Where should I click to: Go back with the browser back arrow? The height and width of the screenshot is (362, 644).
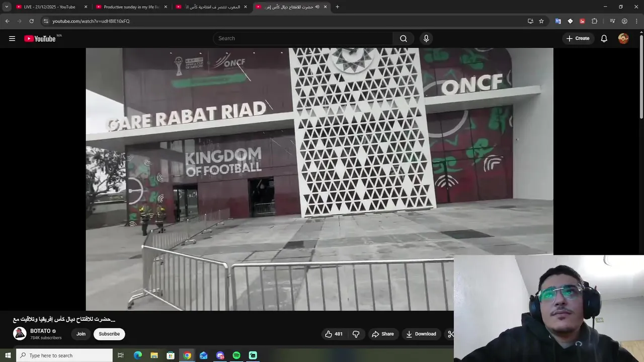tap(7, 21)
